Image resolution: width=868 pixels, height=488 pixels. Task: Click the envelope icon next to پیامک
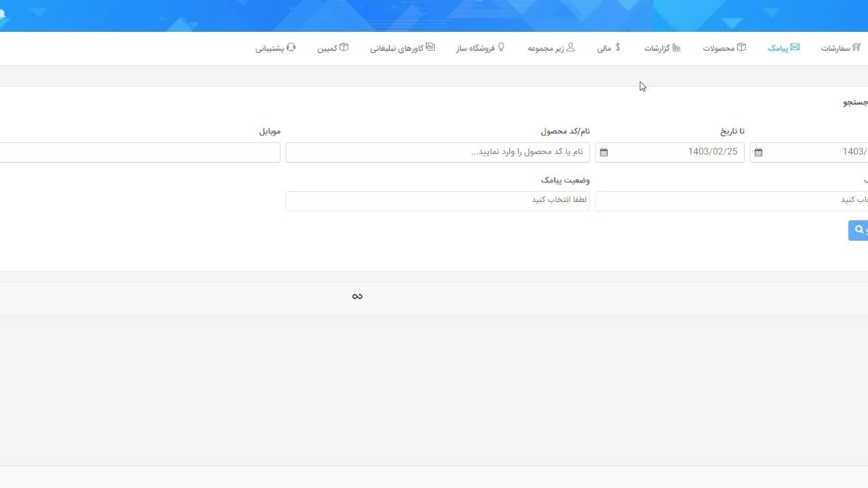[795, 47]
